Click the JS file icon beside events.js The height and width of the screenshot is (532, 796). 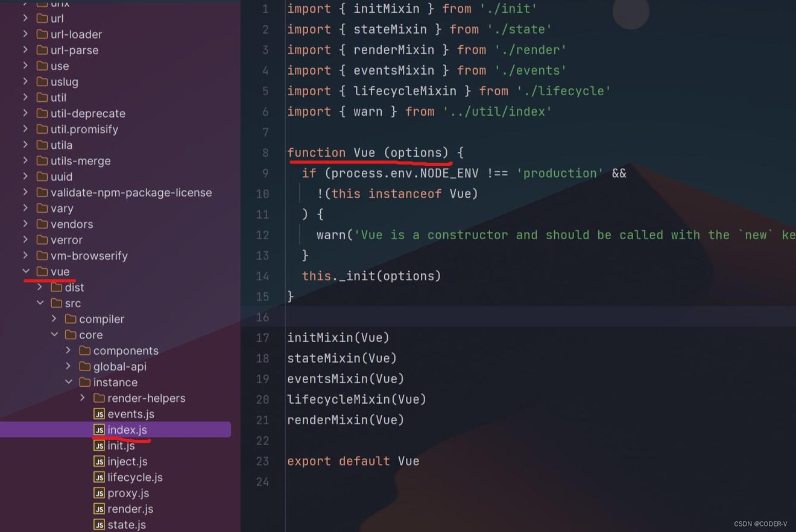(99, 414)
